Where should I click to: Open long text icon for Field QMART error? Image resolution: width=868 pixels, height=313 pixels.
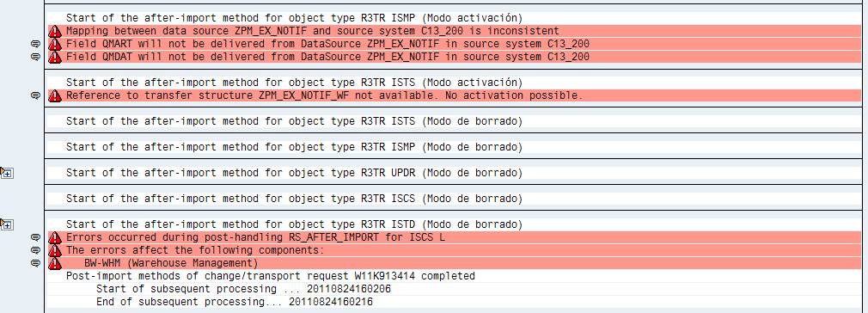click(x=35, y=44)
